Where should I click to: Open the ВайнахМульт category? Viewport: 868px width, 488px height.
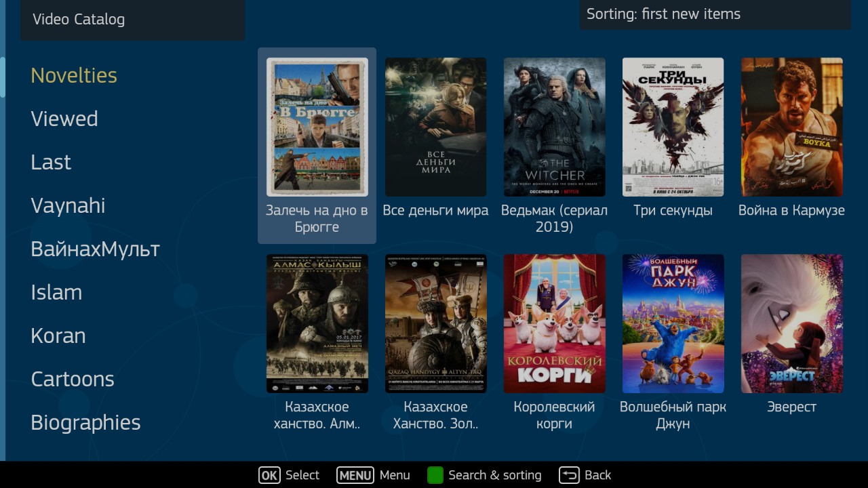click(x=96, y=249)
